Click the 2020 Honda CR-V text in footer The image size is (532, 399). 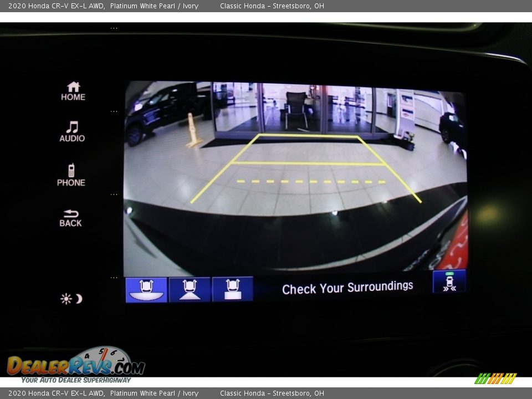click(56, 393)
